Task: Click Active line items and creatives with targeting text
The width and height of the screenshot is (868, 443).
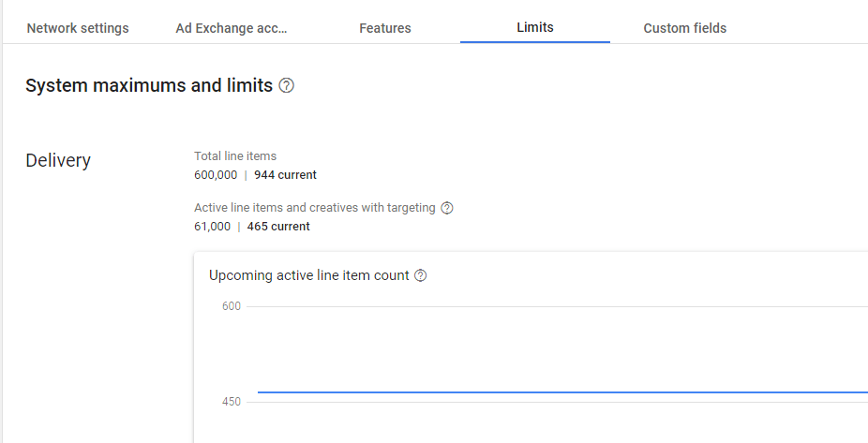Action: click(x=315, y=208)
